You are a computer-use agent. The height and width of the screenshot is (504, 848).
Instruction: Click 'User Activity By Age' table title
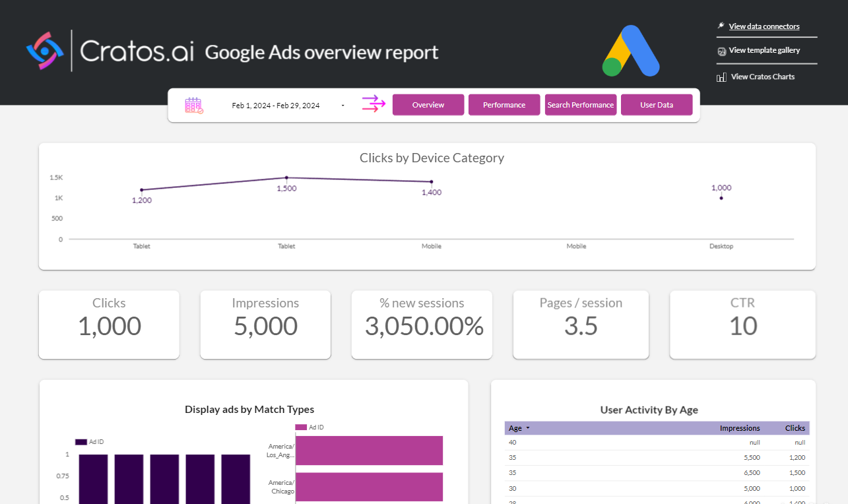(x=649, y=410)
